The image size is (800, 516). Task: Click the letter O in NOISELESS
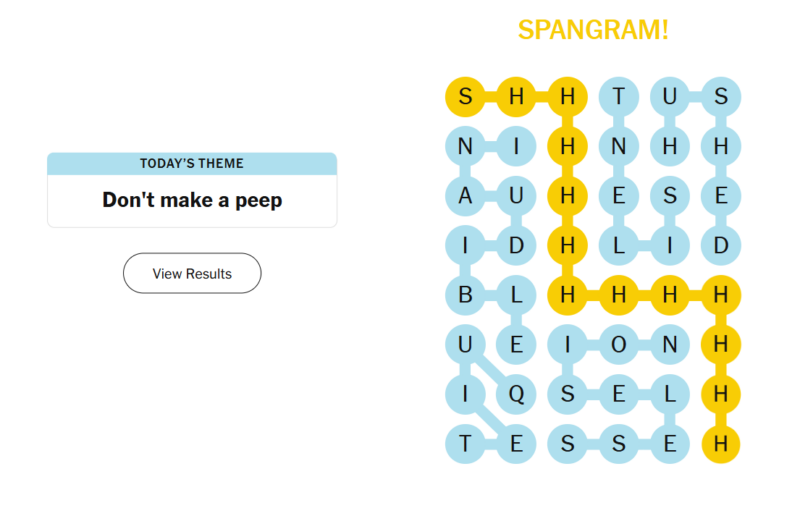tap(619, 345)
